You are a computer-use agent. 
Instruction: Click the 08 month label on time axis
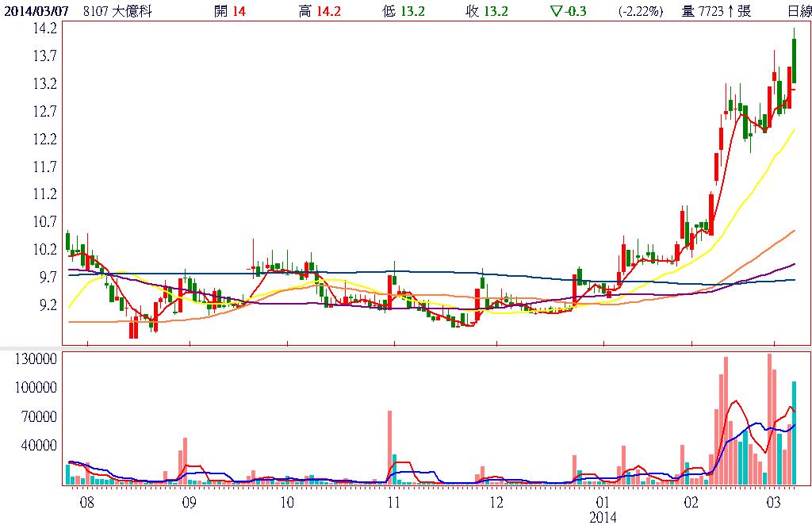coord(86,503)
